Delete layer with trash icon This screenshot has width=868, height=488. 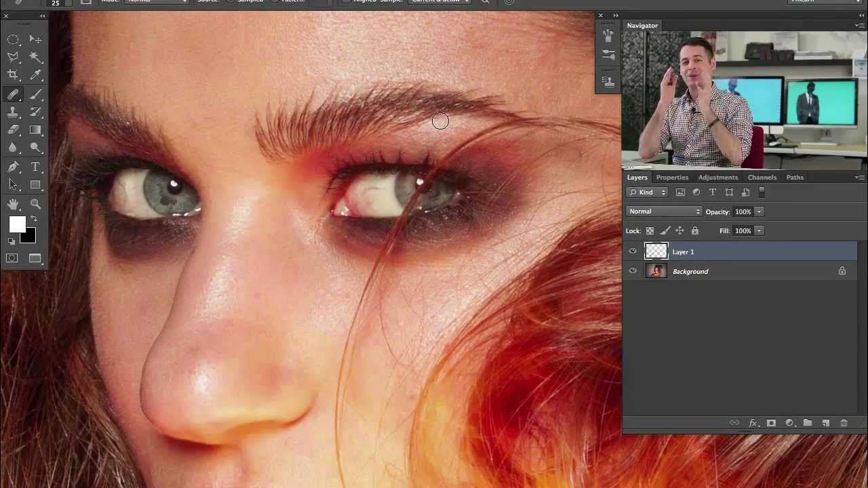[x=844, y=423]
